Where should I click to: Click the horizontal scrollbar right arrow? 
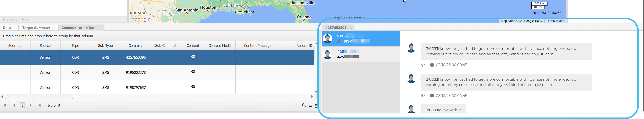[312, 97]
